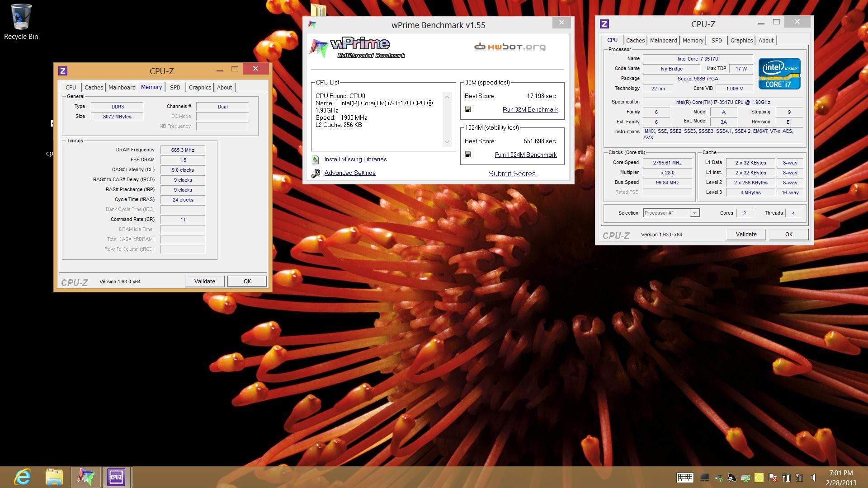This screenshot has height=488, width=868.
Task: Close the wPrime Benchmark window
Action: coord(561,23)
